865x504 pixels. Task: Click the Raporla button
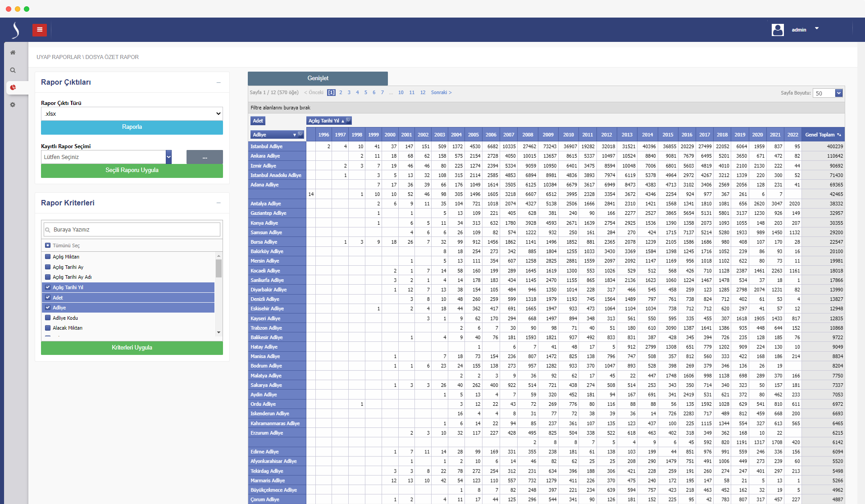click(132, 127)
